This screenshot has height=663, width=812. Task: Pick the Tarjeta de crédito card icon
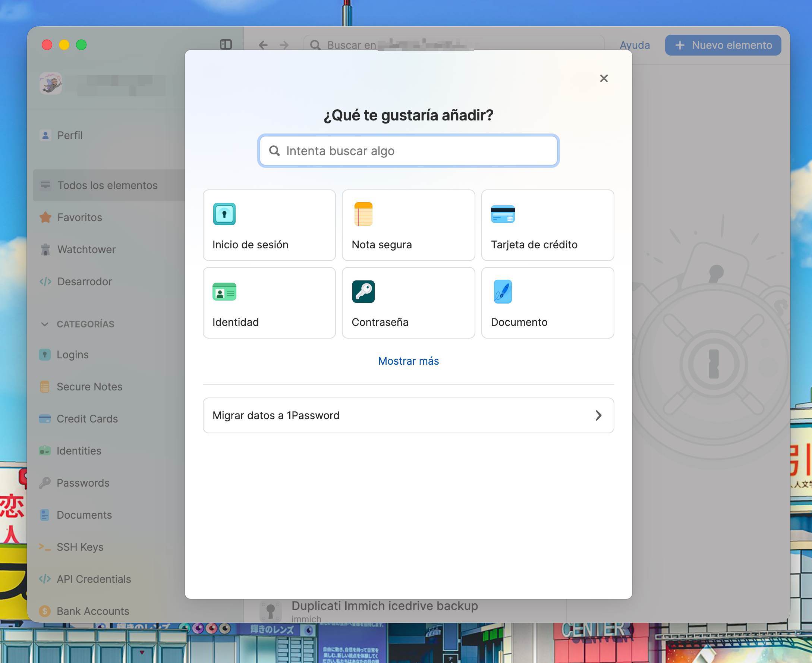[x=503, y=214]
